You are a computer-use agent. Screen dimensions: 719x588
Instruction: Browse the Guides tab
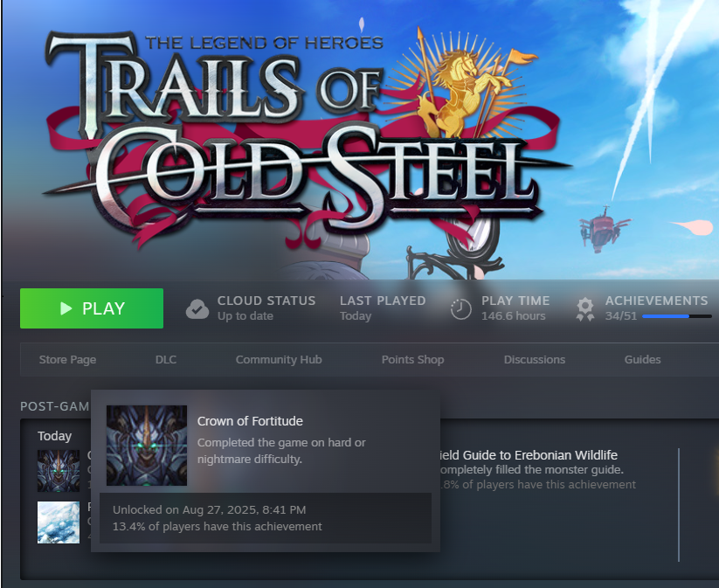(x=642, y=360)
